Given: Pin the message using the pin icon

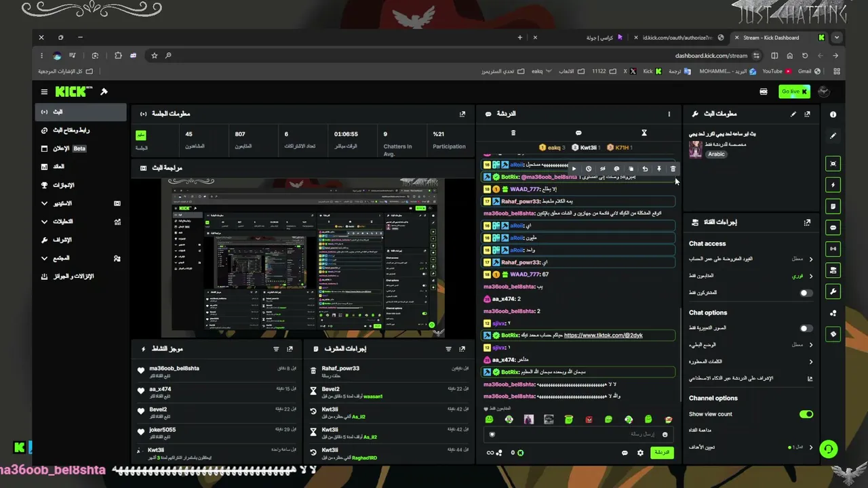Looking at the screenshot, I should click(x=658, y=169).
